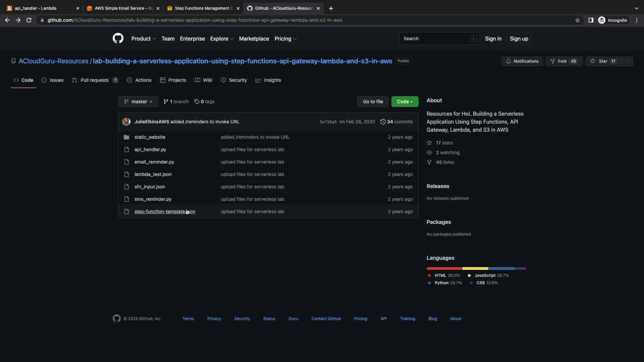Open the Product menu dropdown
Viewport: 644px width, 362px height.
coord(144,39)
